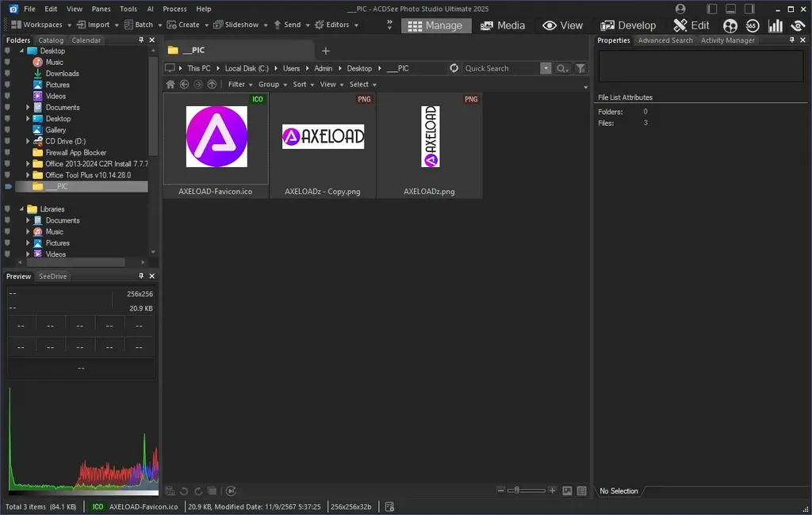Switch to details list view icon
The image size is (812, 515).
click(581, 490)
